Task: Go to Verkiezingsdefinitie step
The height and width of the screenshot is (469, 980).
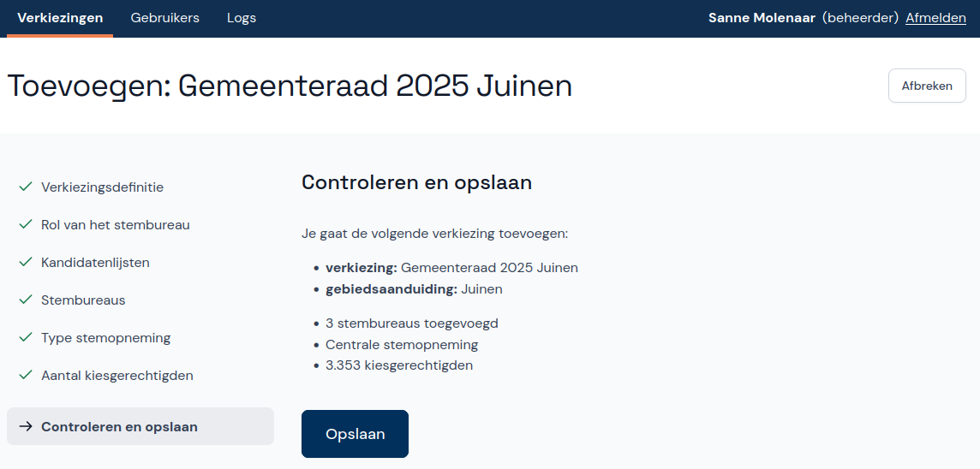Action: pyautogui.click(x=102, y=187)
